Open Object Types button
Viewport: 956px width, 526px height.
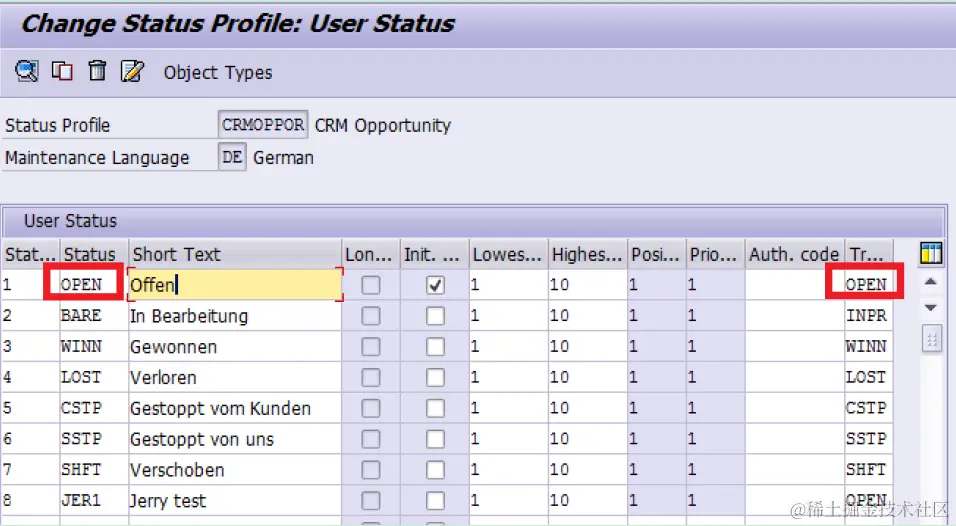pyautogui.click(x=218, y=73)
